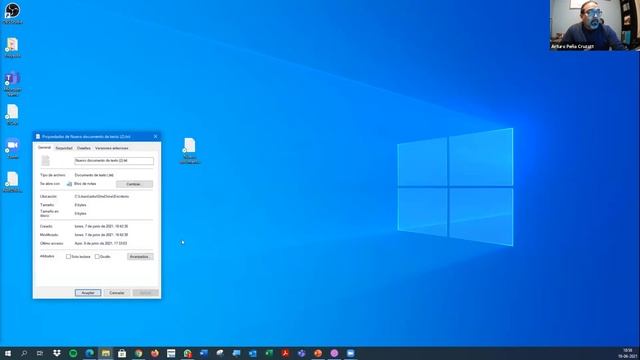Screen dimensions: 640x360
Task: Click the Modificado date value
Action: point(101,235)
